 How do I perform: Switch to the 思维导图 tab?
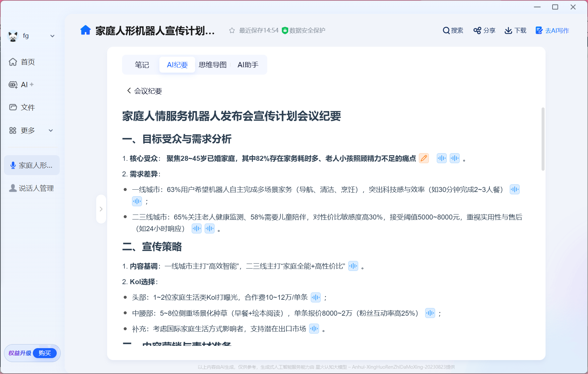(x=212, y=65)
